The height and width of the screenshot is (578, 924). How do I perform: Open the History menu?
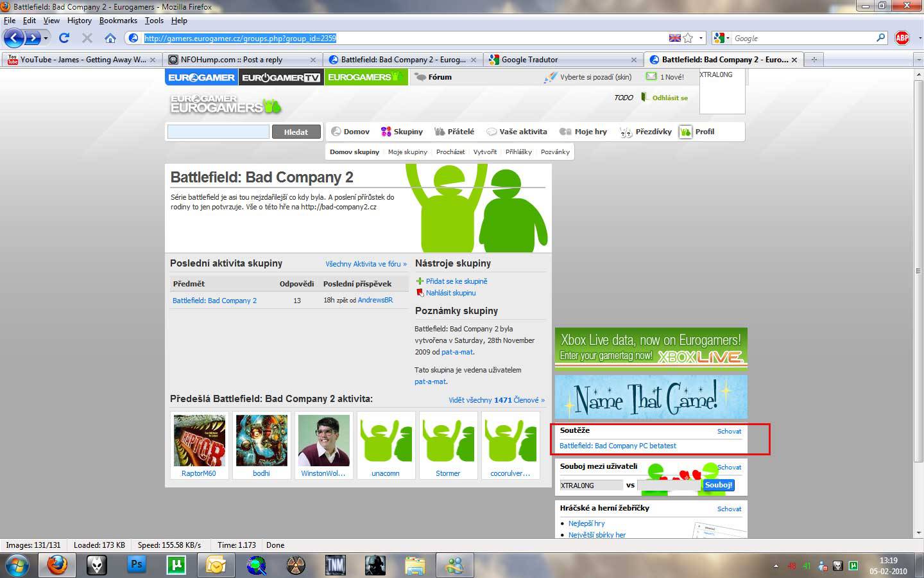click(x=80, y=21)
